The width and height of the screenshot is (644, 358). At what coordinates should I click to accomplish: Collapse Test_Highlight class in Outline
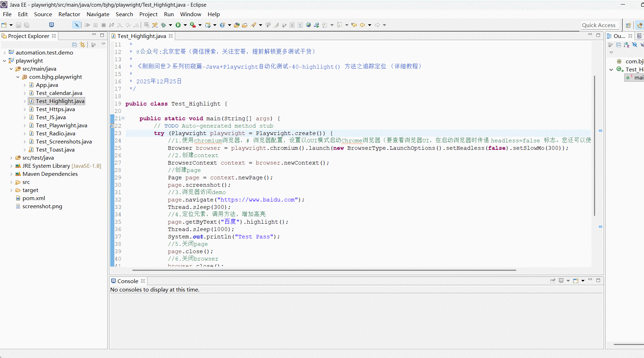[611, 70]
